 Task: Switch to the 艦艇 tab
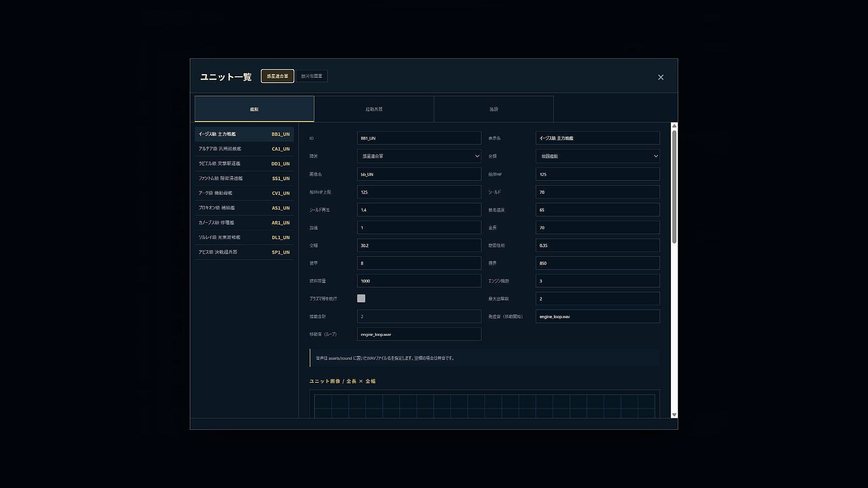(x=254, y=109)
